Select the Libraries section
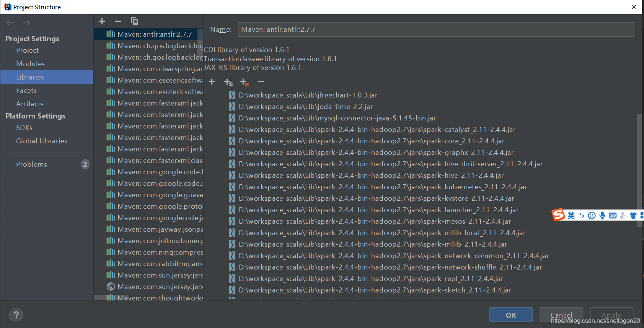Screen dimensions: 644x328 point(46,77)
